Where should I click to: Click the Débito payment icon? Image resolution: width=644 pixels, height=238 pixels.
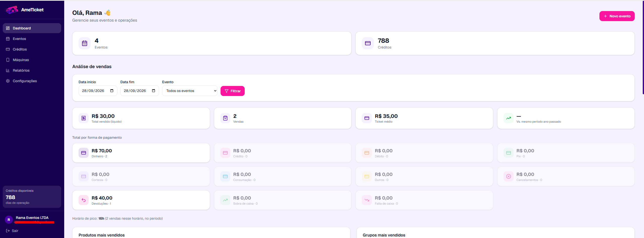(x=367, y=153)
